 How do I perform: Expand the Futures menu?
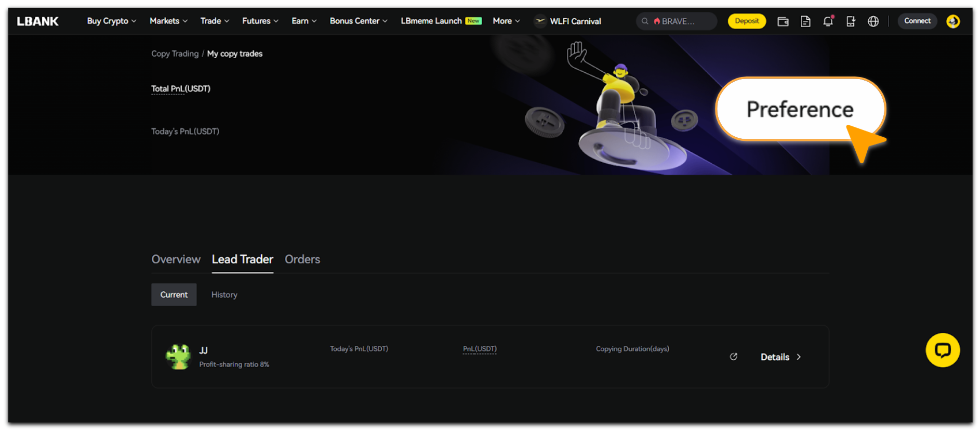click(260, 21)
